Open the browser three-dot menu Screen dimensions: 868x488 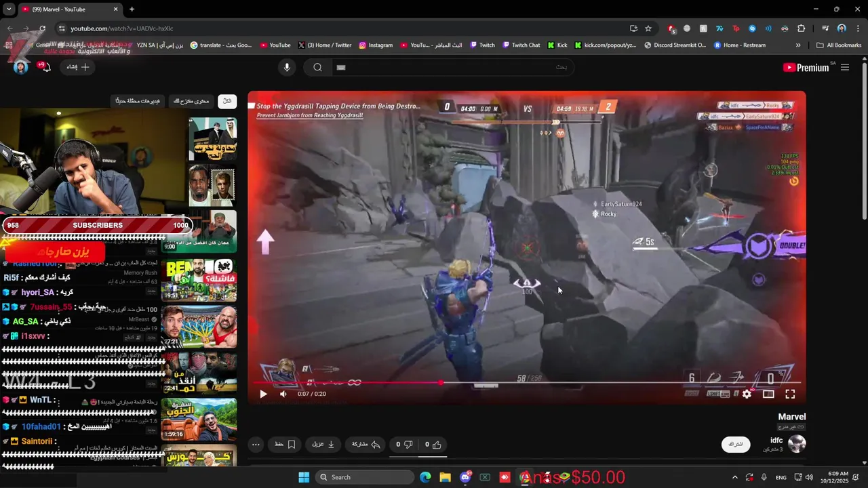(x=858, y=28)
